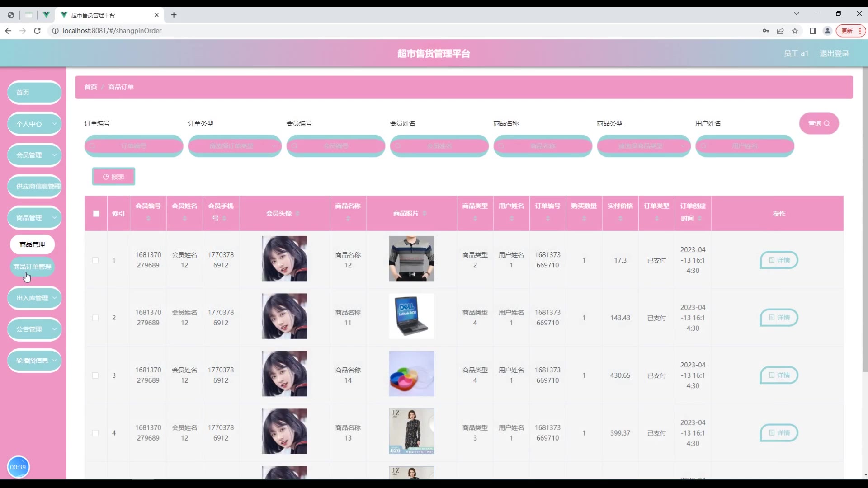Go forward in browser history
The height and width of the screenshot is (488, 868).
tap(23, 31)
